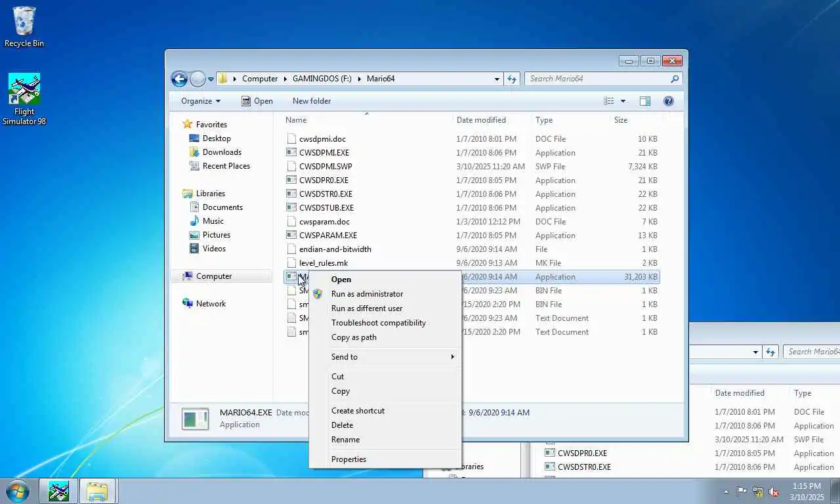Select the cwsparam.doc file
The width and height of the screenshot is (840, 504).
(324, 222)
